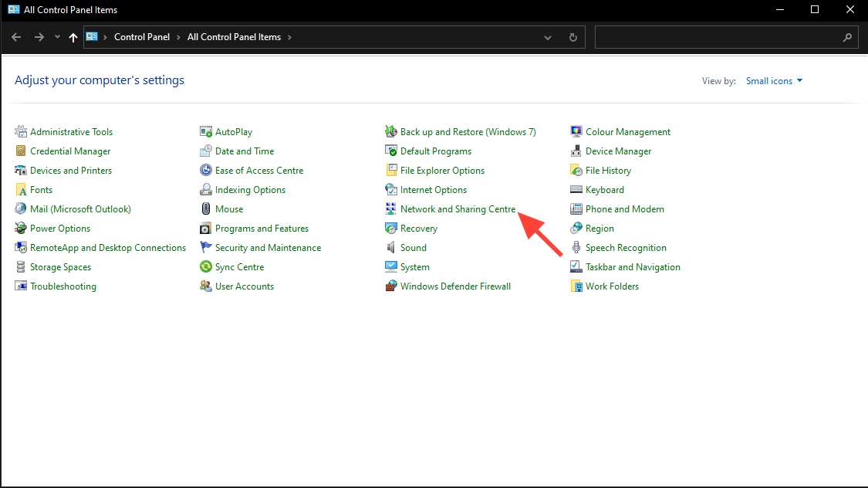Open Indexing Options link
868x488 pixels.
(250, 190)
